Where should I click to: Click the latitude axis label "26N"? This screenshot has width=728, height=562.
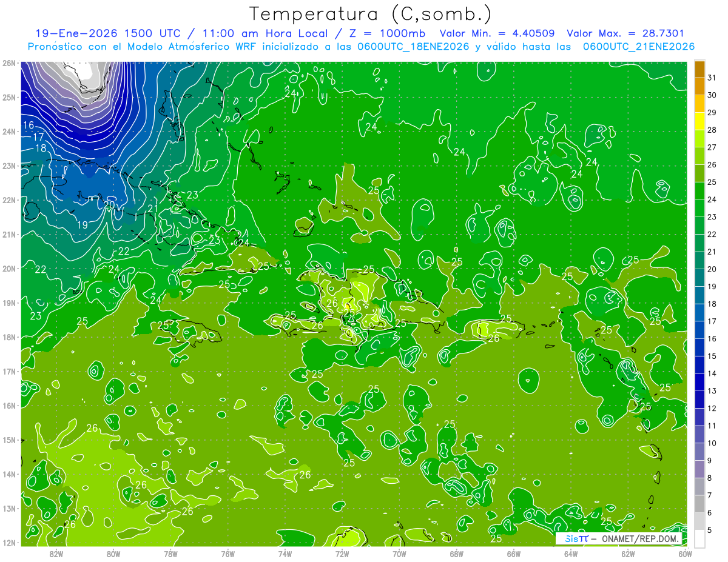point(8,62)
